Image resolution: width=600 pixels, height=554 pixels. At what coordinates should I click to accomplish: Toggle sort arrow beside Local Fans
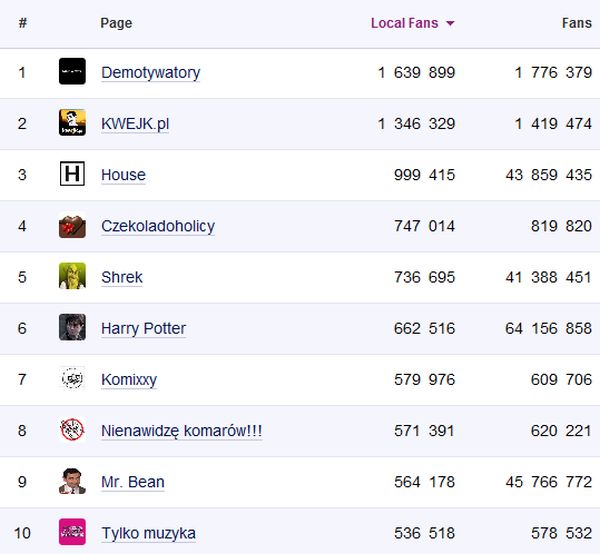450,24
